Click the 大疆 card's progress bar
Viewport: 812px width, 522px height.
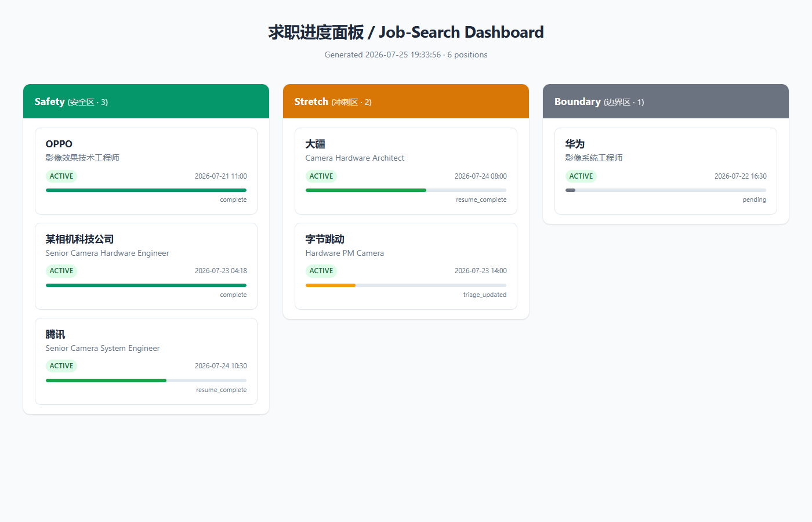[x=406, y=190]
